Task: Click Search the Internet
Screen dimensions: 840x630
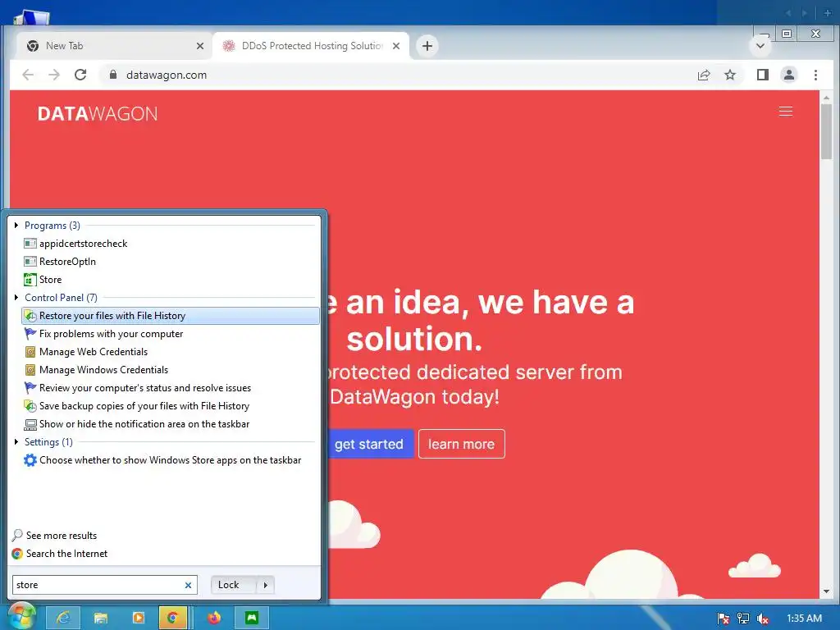Action: tap(59, 554)
